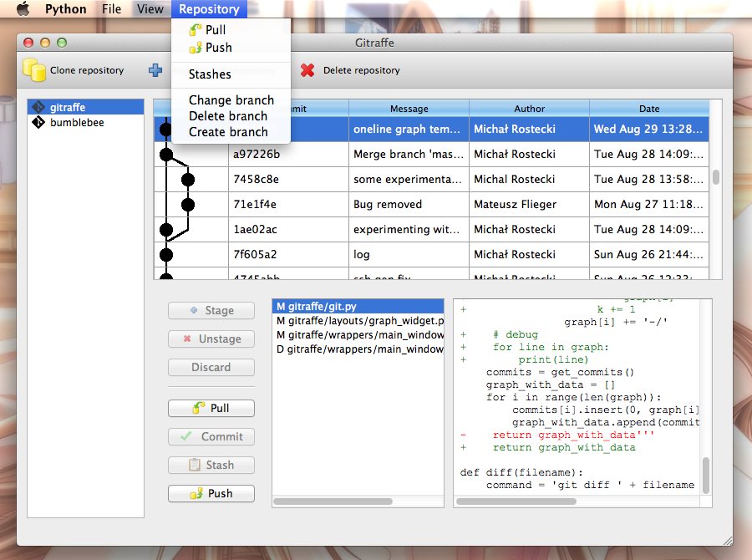Click 'Mon Aug 27 11:18...' date cell
This screenshot has height=560, width=752.
click(x=649, y=205)
